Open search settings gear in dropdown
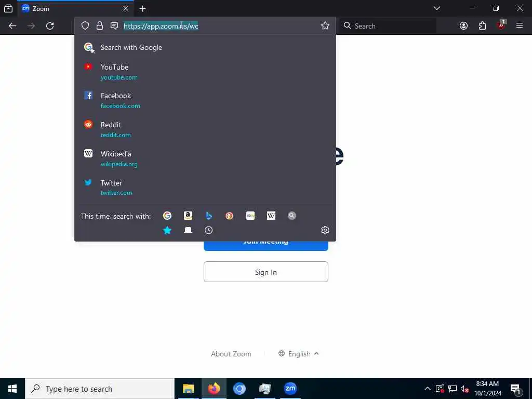The width and height of the screenshot is (532, 399). (325, 230)
